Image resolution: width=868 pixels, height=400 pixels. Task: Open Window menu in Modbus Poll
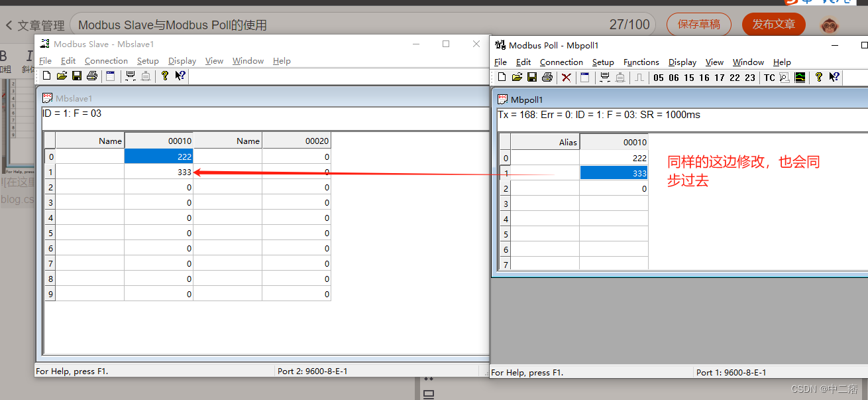[x=748, y=62]
